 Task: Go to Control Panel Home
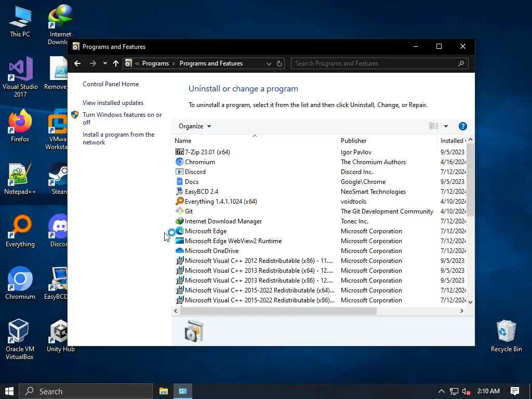tap(111, 84)
